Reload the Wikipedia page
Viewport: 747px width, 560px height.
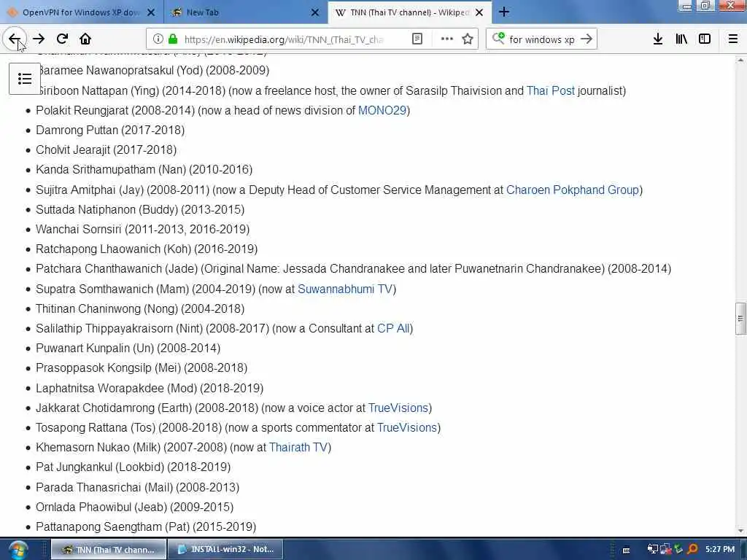[63, 39]
